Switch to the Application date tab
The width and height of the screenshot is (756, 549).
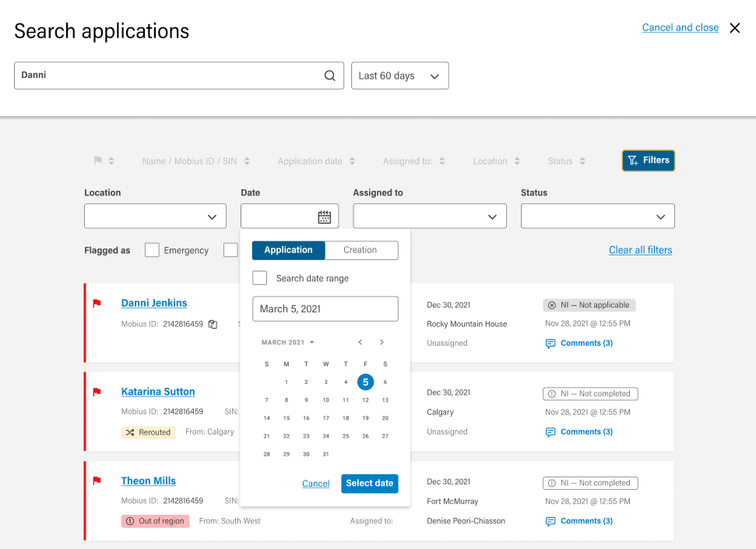pyautogui.click(x=288, y=250)
